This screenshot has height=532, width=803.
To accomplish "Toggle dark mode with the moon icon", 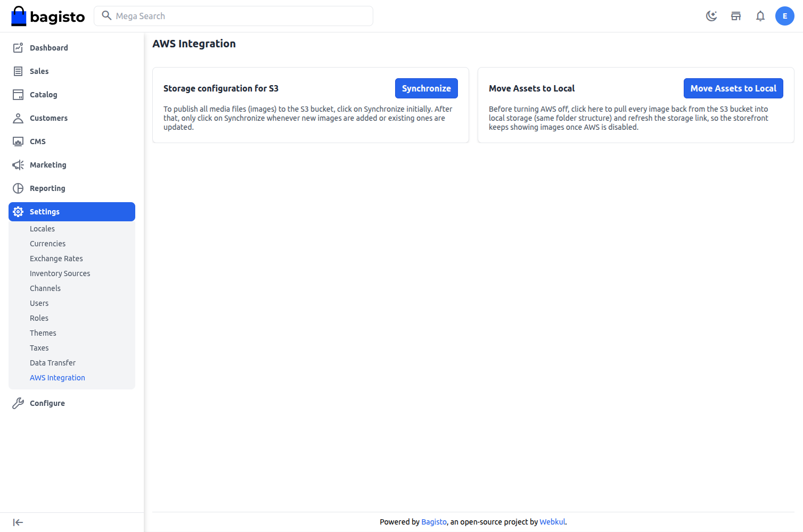I will pos(711,16).
